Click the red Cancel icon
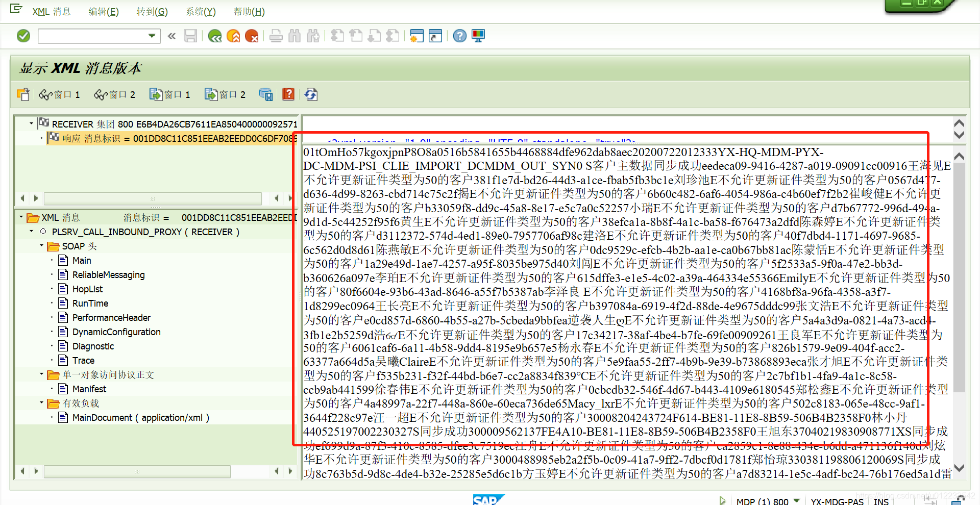 click(252, 36)
